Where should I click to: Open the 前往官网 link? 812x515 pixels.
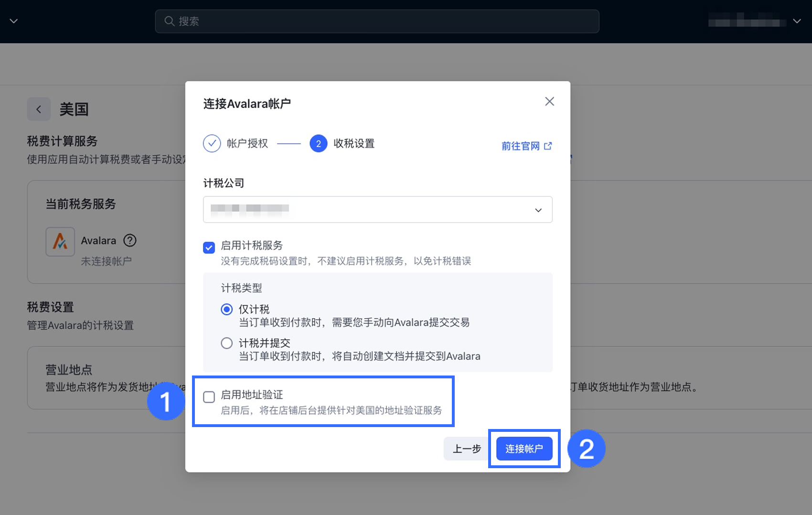tap(520, 146)
